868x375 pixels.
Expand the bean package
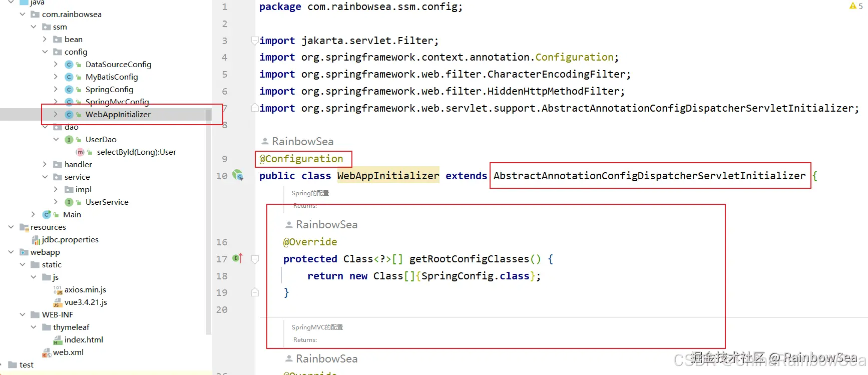(45, 39)
